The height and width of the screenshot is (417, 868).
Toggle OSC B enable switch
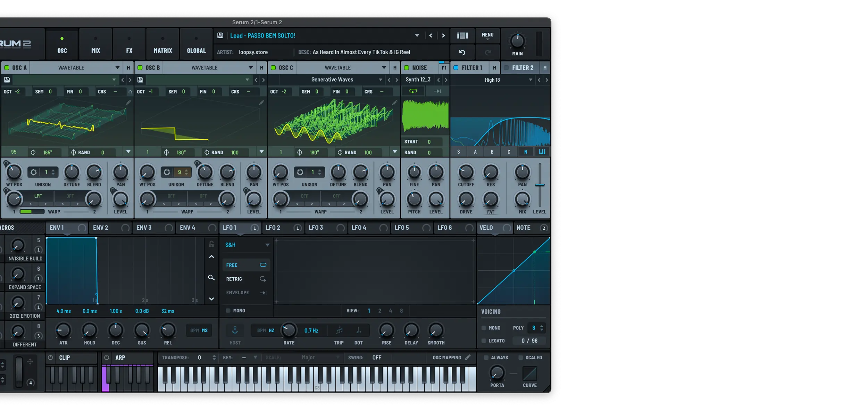pos(140,68)
